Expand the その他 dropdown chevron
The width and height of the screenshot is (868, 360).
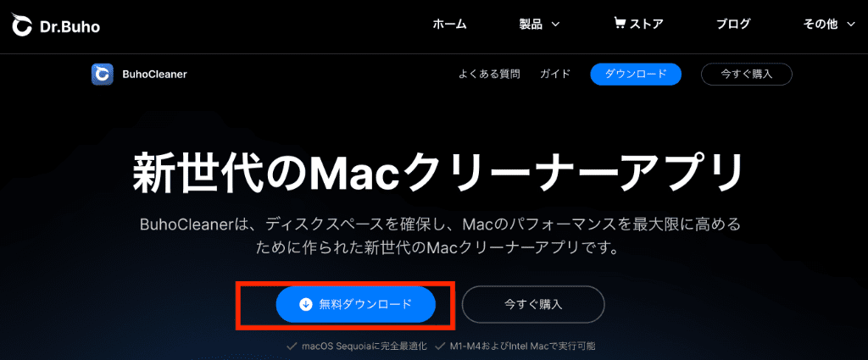pos(851,25)
